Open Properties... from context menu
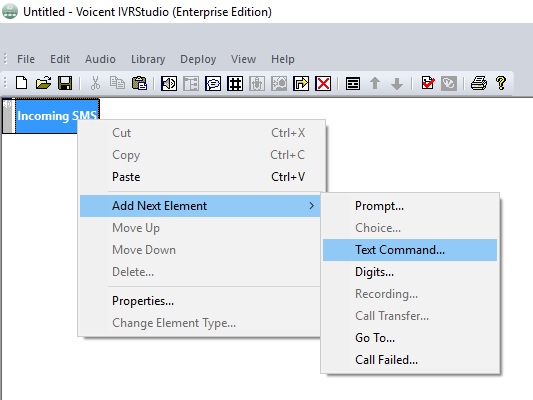The width and height of the screenshot is (533, 400). pos(201,301)
